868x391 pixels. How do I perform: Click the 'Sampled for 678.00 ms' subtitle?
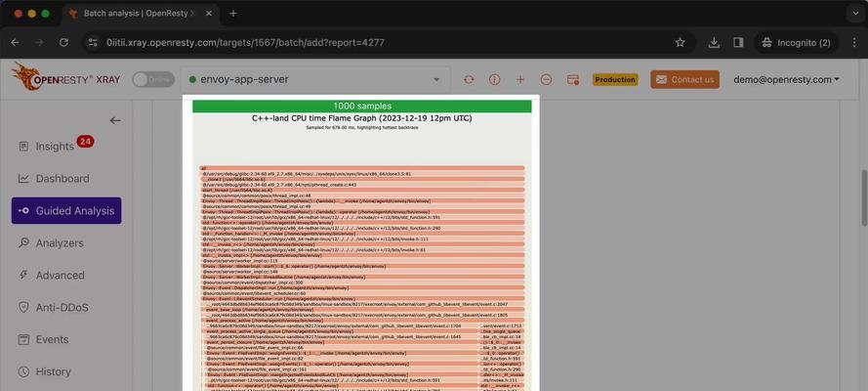[362, 127]
